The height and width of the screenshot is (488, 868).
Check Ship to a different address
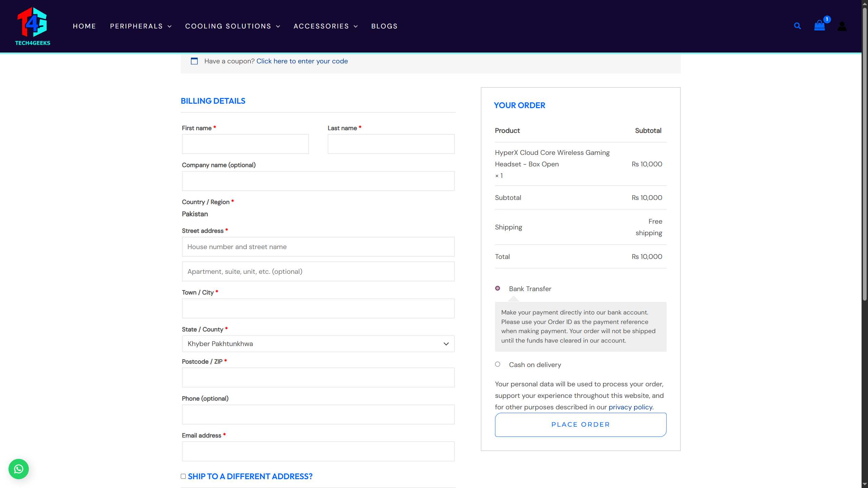[x=183, y=476]
